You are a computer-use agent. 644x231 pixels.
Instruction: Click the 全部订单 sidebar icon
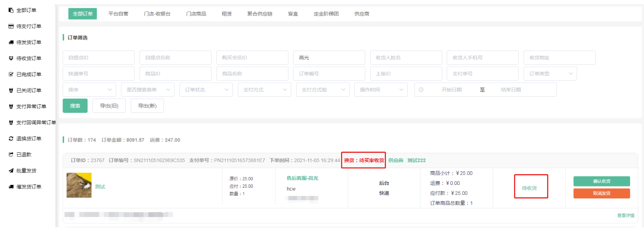tap(11, 10)
